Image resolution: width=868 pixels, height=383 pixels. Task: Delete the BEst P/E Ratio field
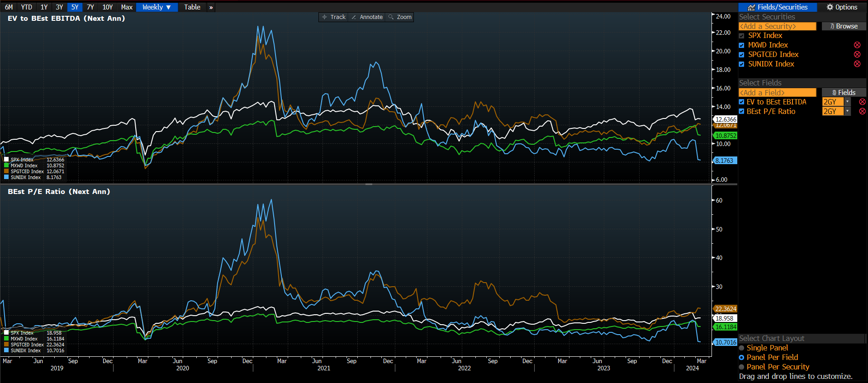point(862,112)
